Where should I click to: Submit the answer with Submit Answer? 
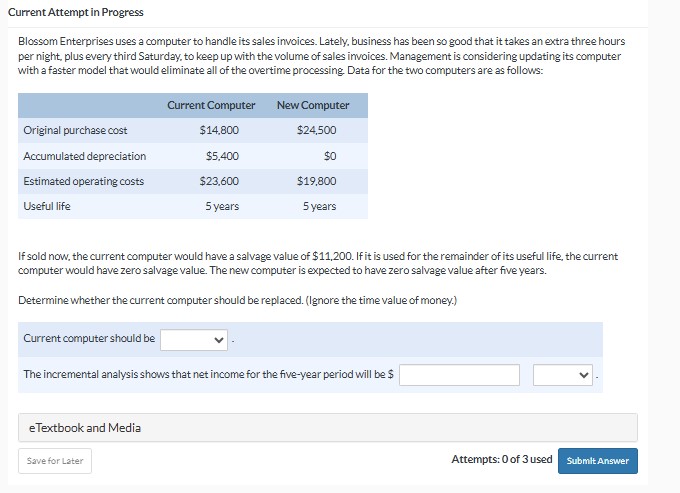(597, 460)
